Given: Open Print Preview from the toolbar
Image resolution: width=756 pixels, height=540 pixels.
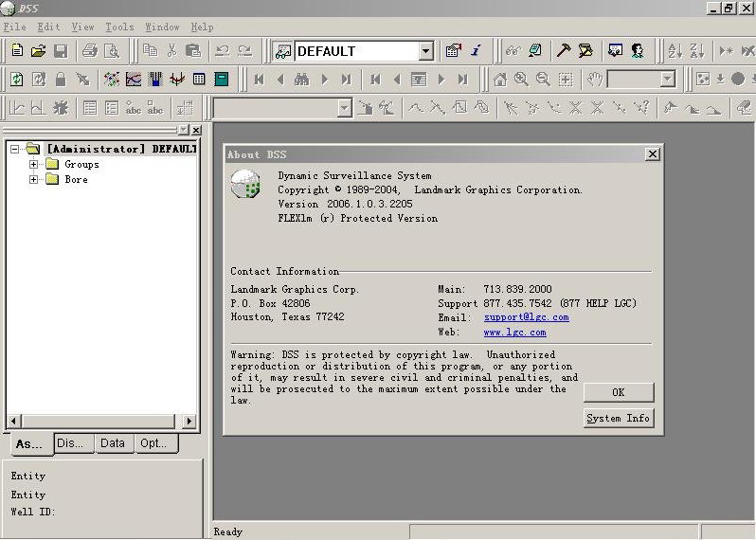Looking at the screenshot, I should tap(112, 50).
